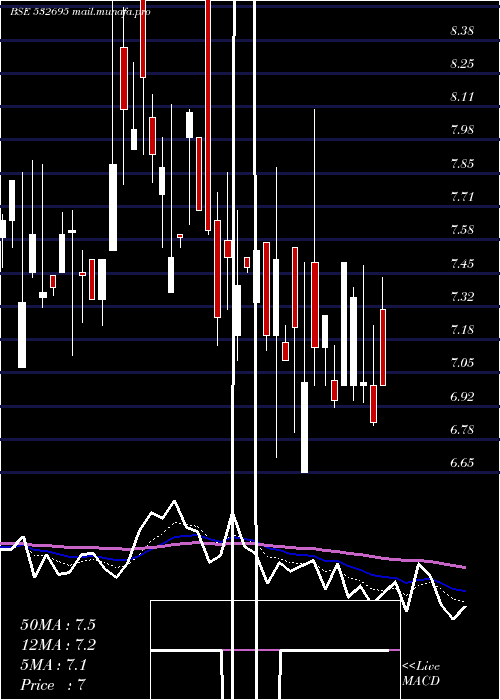
Task: Click the 50MA : 7.5 reading
Action: tap(58, 625)
